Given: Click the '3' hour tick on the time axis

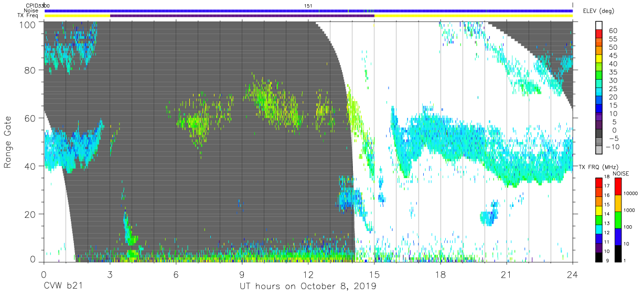Looking at the screenshot, I should pyautogui.click(x=110, y=274).
